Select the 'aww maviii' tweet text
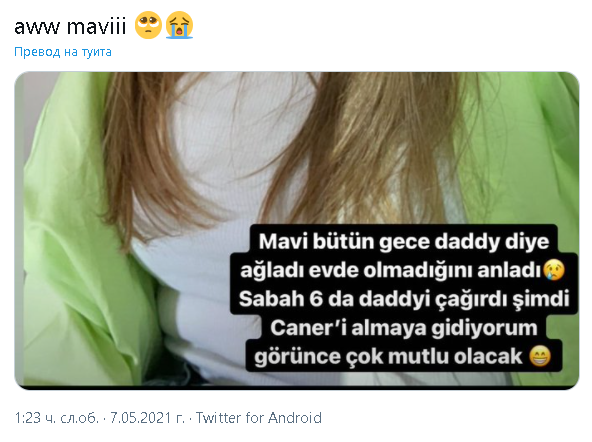592x442 pixels. tap(70, 26)
